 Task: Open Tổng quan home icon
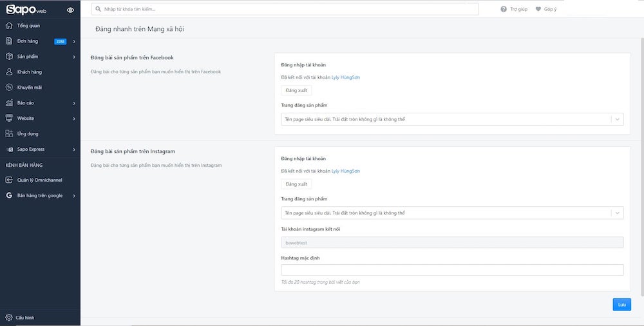point(9,26)
